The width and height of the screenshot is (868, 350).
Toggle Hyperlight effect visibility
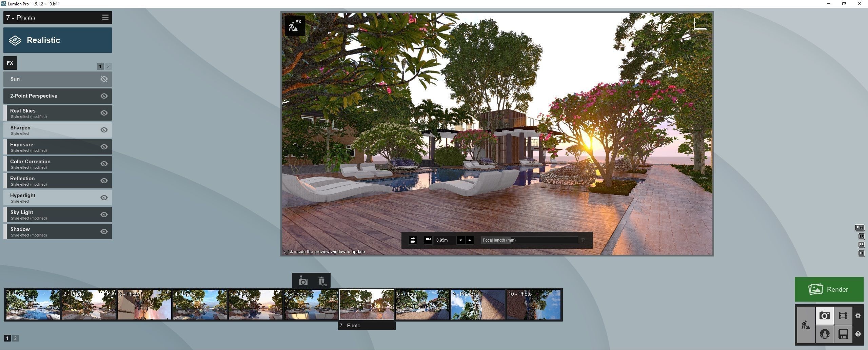[x=104, y=198]
